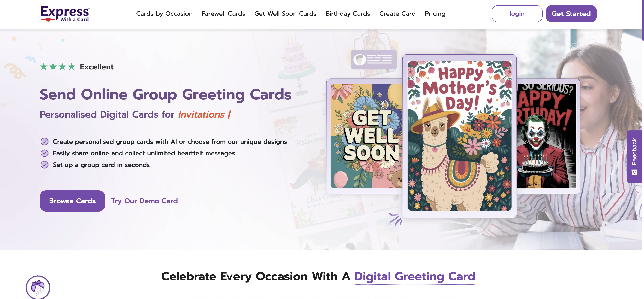Screen dimensions: 644x299
Task: Open the Feedback side tab
Action: 634,156
